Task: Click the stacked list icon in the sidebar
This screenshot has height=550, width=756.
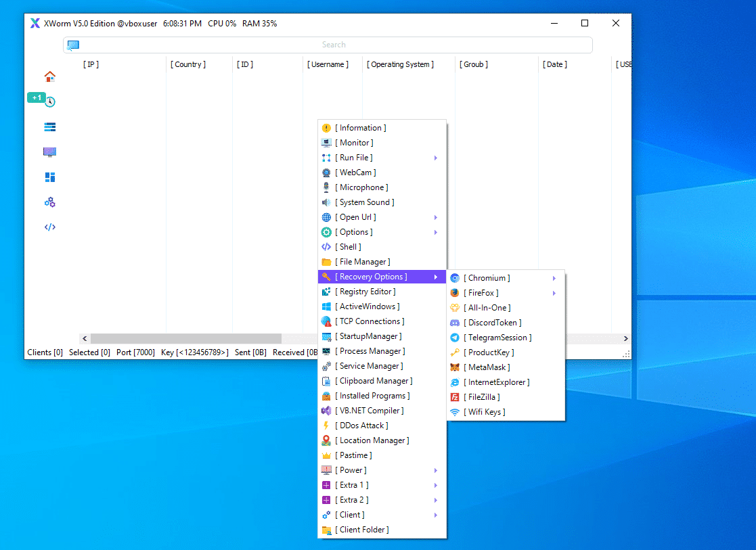Action: click(49, 127)
